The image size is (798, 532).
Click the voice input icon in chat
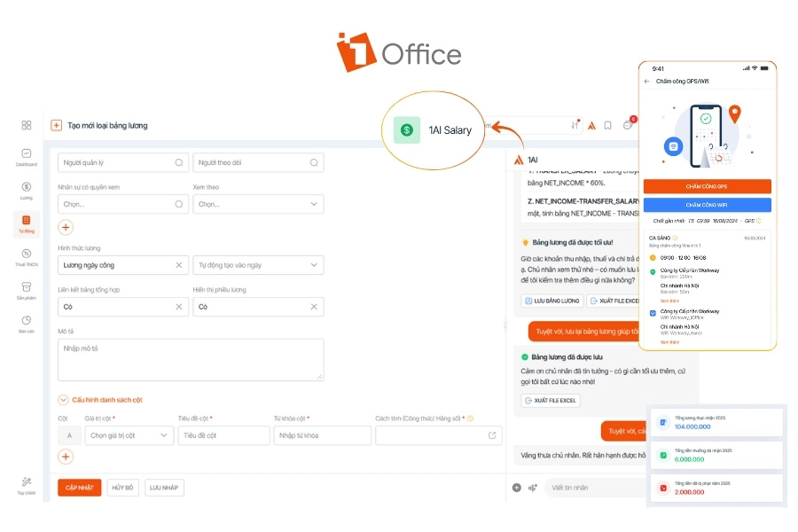pyautogui.click(x=533, y=487)
